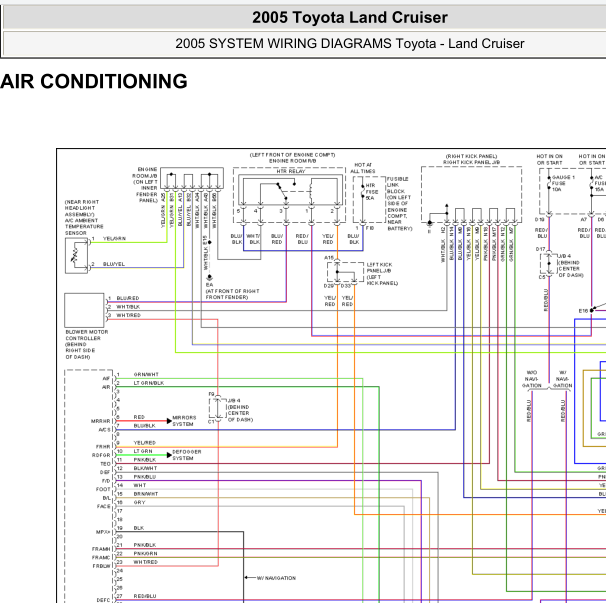This screenshot has width=606, height=603.
Task: Click the "RIGHT KICK PANEL J/B" label
Action: tap(472, 162)
